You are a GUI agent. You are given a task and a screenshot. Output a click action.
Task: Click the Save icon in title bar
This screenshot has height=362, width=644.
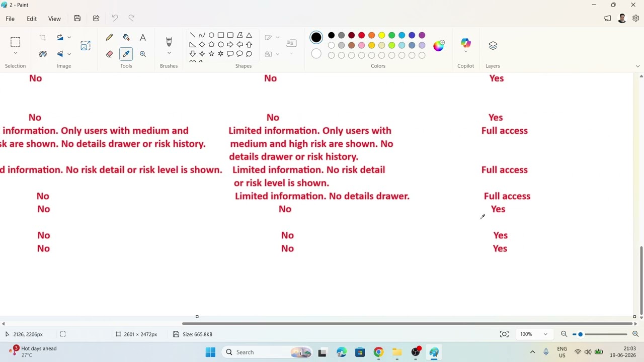pyautogui.click(x=77, y=19)
